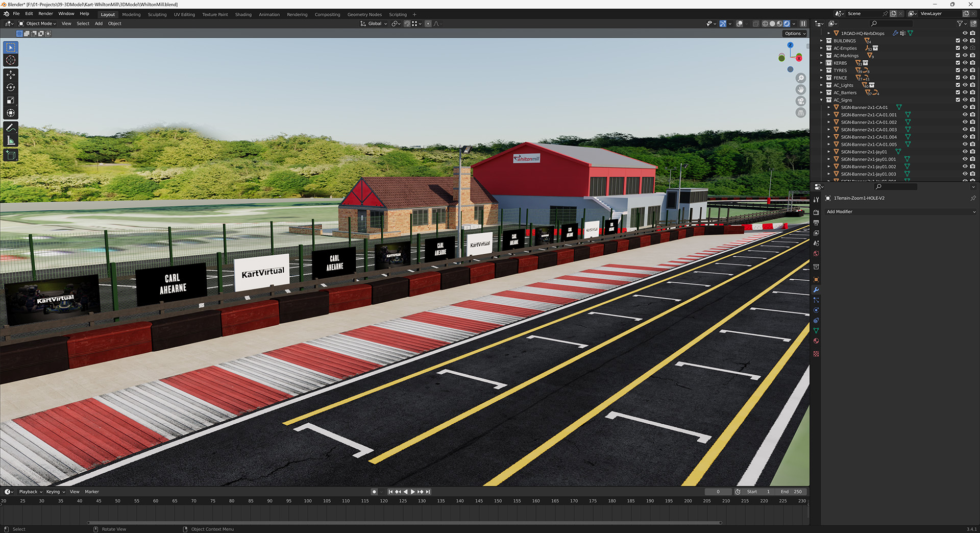
Task: Uncheck the TYRES collection checkbox
Action: pyautogui.click(x=958, y=70)
